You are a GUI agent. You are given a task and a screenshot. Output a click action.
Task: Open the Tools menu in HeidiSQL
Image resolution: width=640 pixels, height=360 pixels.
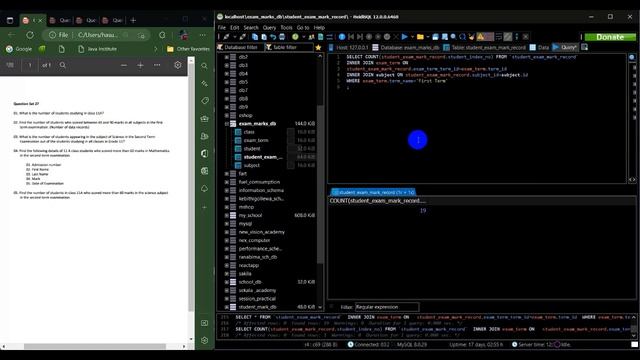pyautogui.click(x=286, y=27)
